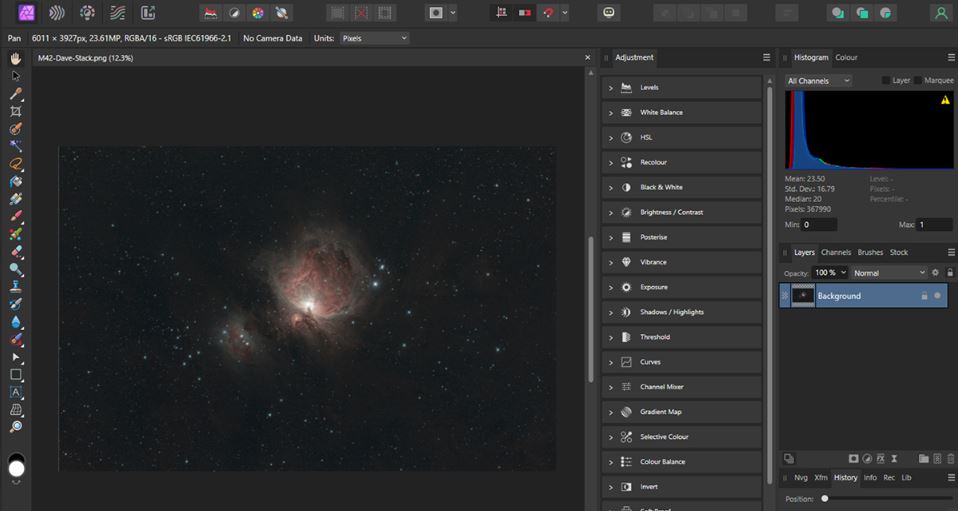Select the Erase Brush tool
The height and width of the screenshot is (511, 958).
(16, 252)
